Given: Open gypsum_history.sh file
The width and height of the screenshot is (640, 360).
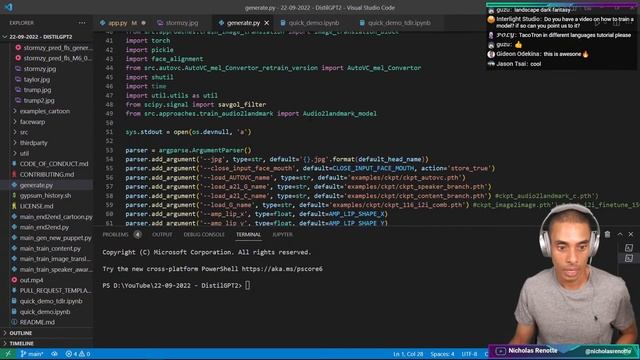Looking at the screenshot, I should point(45,196).
